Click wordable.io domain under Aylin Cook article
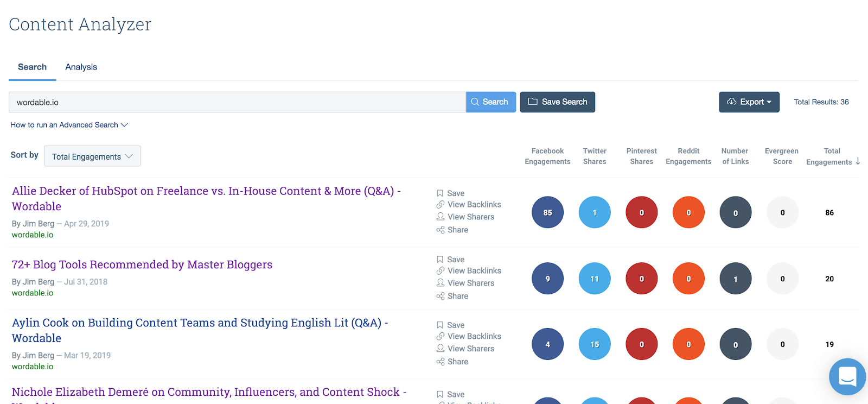 (x=33, y=367)
